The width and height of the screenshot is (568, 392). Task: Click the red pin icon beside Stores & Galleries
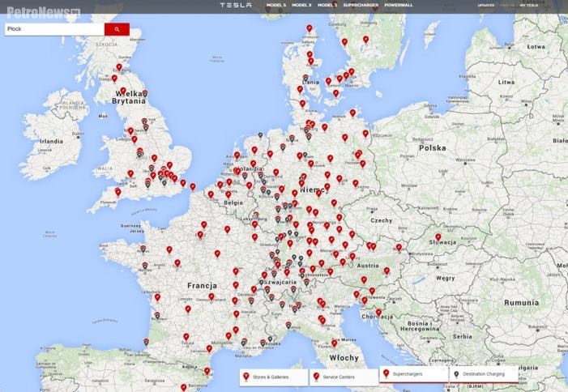click(246, 377)
